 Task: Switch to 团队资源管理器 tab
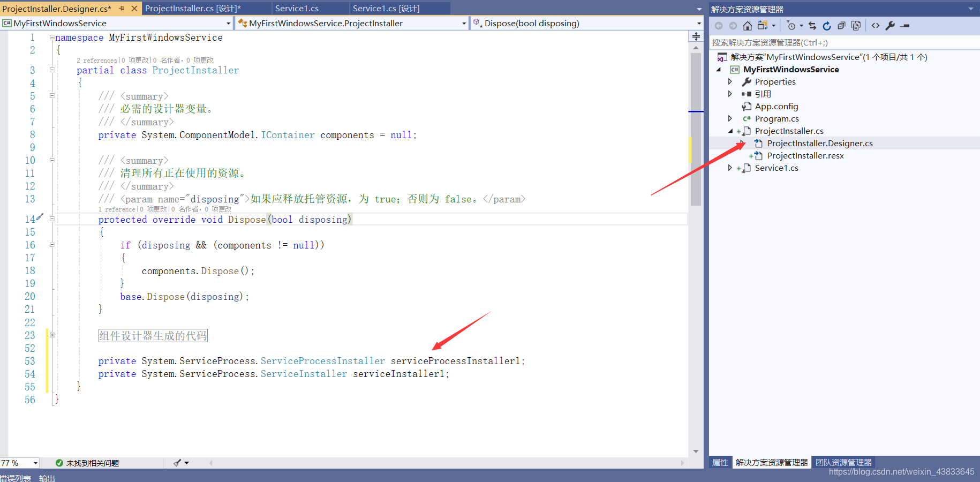[843, 462]
